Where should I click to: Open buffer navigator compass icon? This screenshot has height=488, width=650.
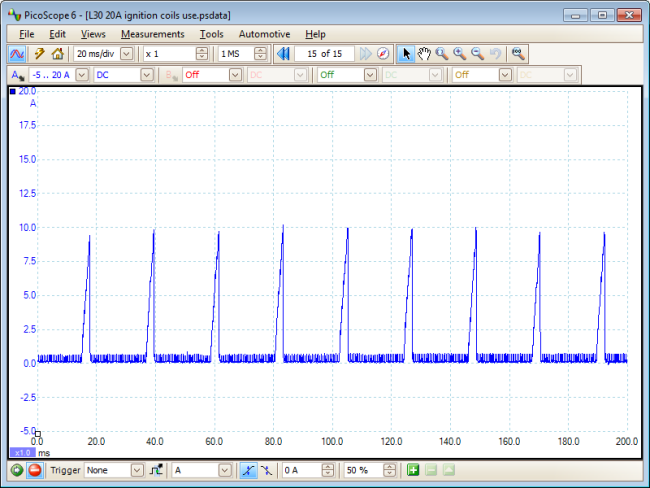click(383, 54)
